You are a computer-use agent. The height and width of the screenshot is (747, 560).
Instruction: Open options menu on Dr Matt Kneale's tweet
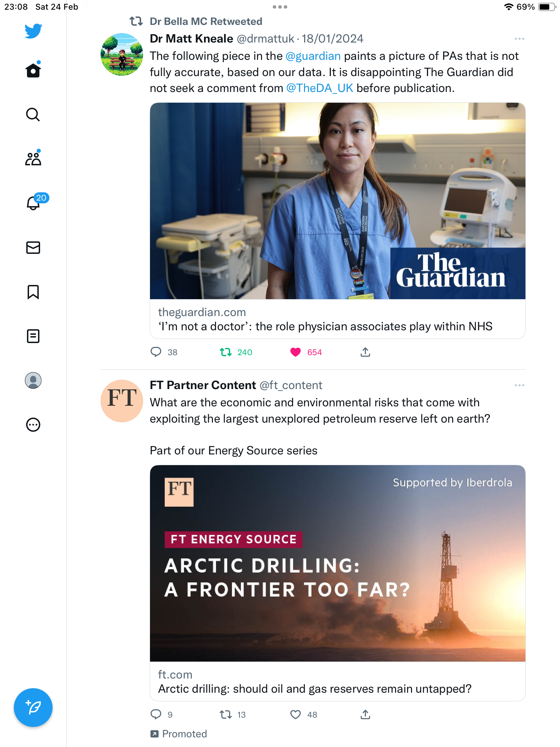(519, 39)
